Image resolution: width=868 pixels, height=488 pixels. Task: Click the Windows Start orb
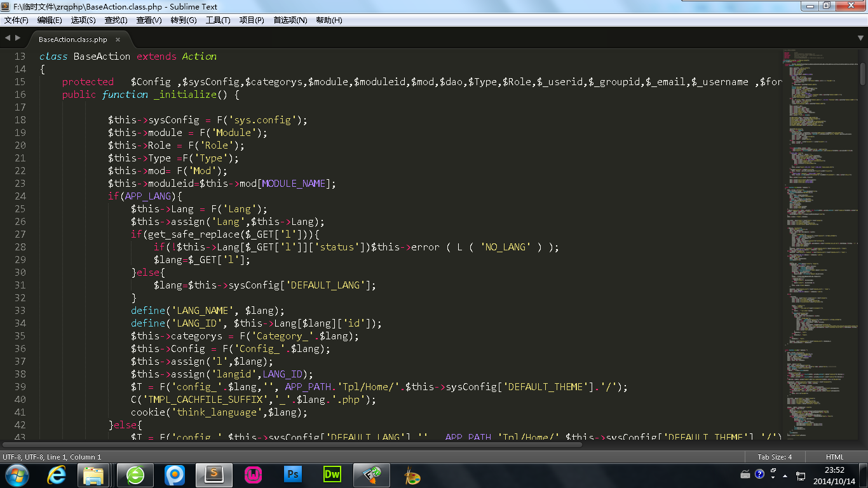pos(17,474)
